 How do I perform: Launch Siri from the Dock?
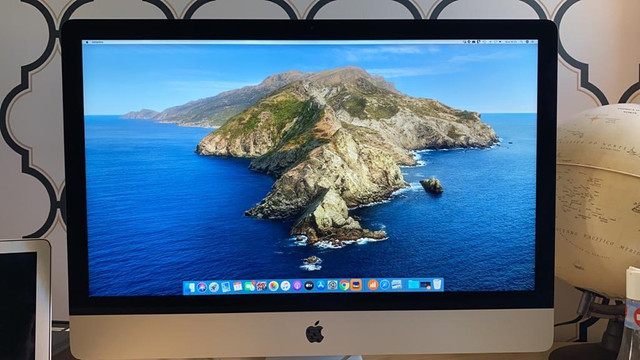(202, 286)
